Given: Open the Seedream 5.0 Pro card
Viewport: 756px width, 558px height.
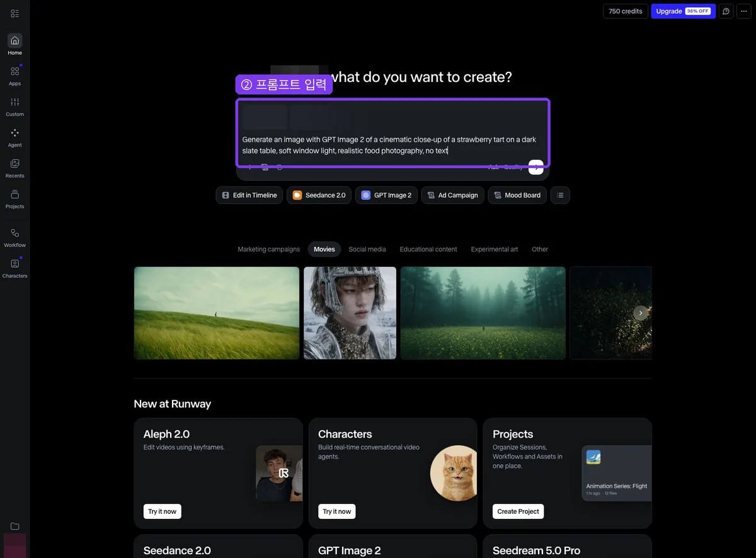Looking at the screenshot, I should click(x=568, y=546).
